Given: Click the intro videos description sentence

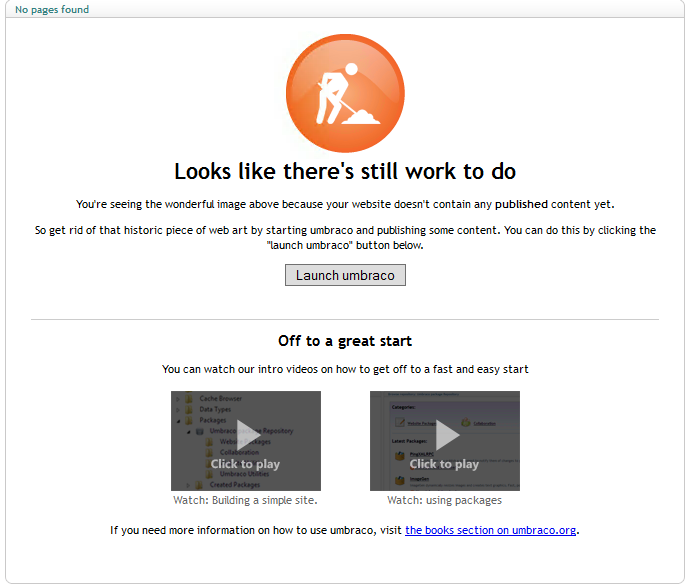Looking at the screenshot, I should [x=345, y=369].
